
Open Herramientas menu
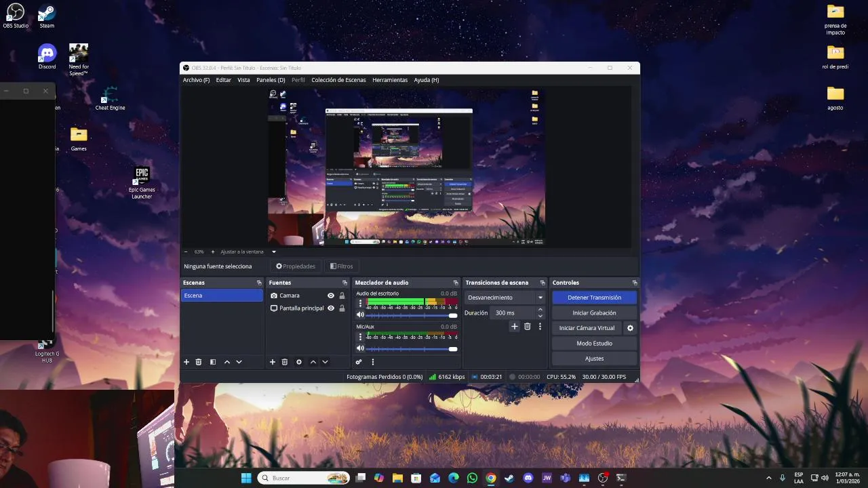point(390,80)
